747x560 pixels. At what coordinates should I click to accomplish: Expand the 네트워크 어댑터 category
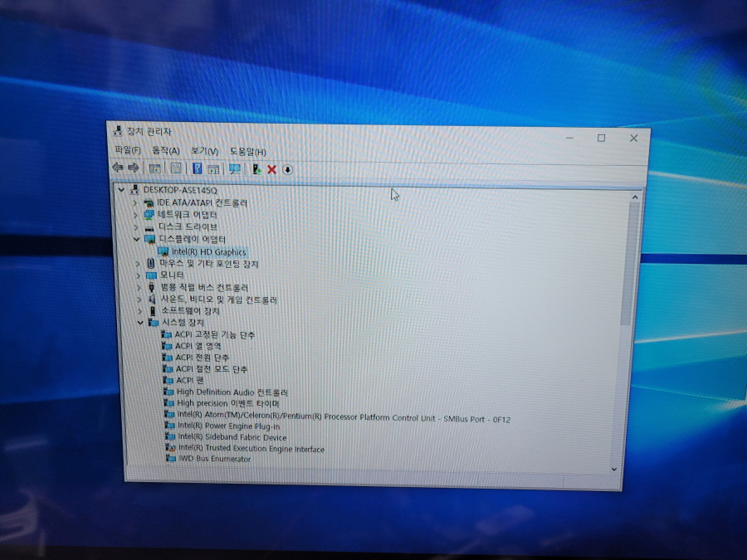(x=135, y=215)
